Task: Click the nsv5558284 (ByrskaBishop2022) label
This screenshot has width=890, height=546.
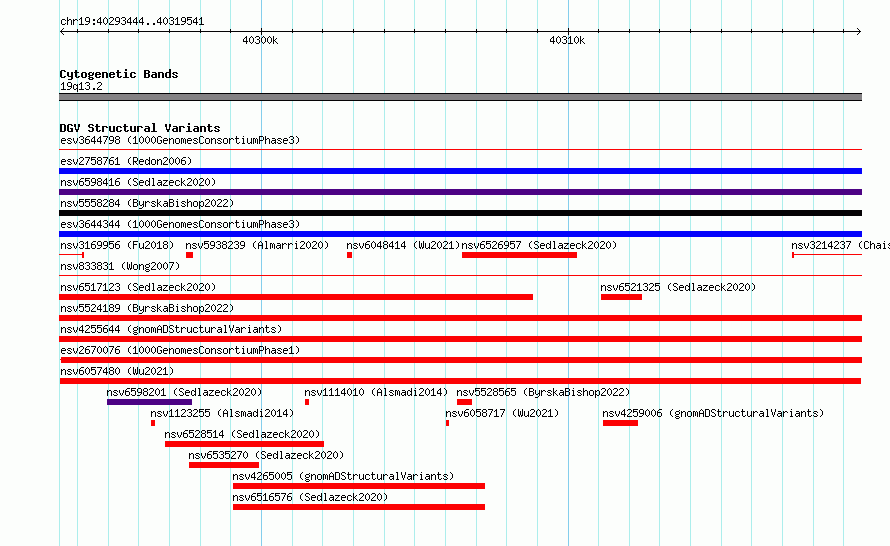Action: [147, 203]
